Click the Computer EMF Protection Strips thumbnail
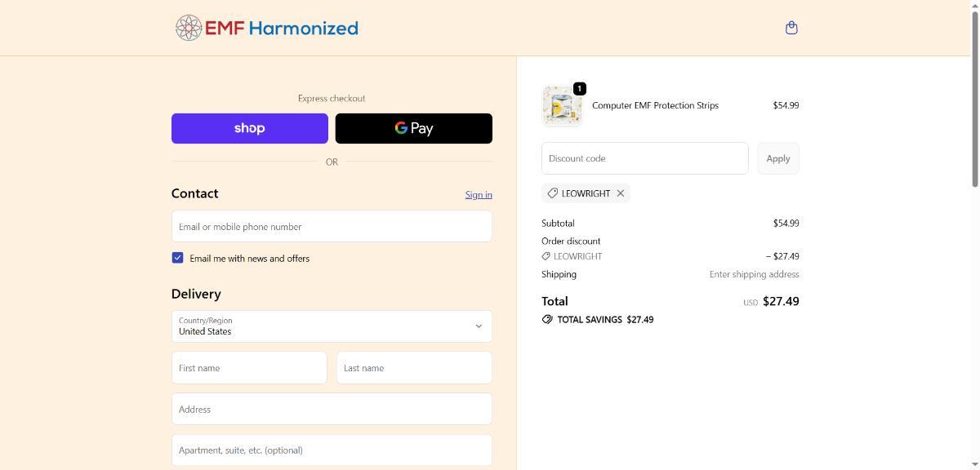This screenshot has height=470, width=980. [562, 106]
